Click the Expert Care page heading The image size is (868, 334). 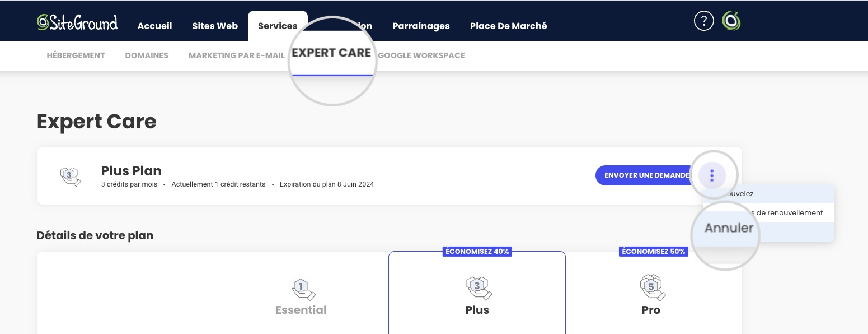coord(97,122)
